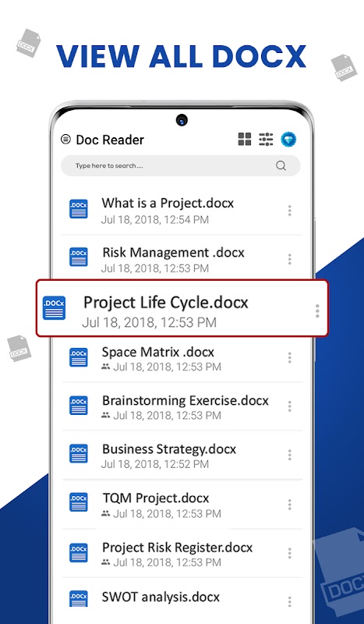Click the DOCX icon of SWOT analysis.docx
This screenshot has height=624, width=364.
click(x=79, y=598)
